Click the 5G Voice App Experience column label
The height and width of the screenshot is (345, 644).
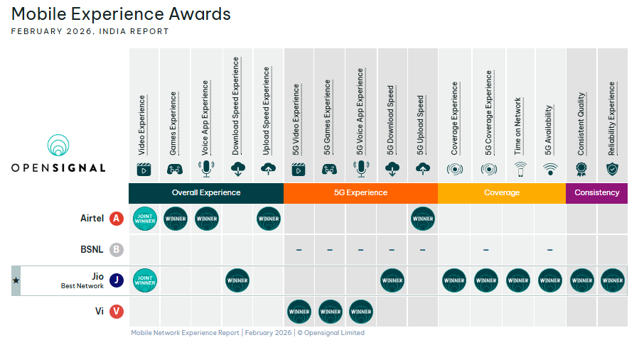tap(360, 111)
